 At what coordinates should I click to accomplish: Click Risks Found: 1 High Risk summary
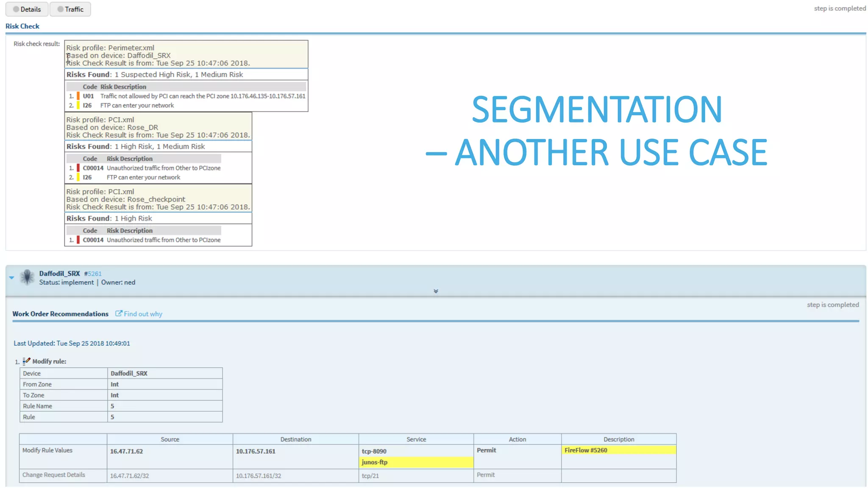click(x=109, y=219)
